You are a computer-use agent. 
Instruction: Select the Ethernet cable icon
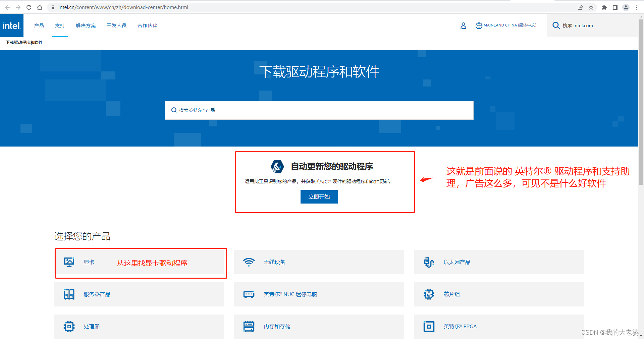point(429,262)
